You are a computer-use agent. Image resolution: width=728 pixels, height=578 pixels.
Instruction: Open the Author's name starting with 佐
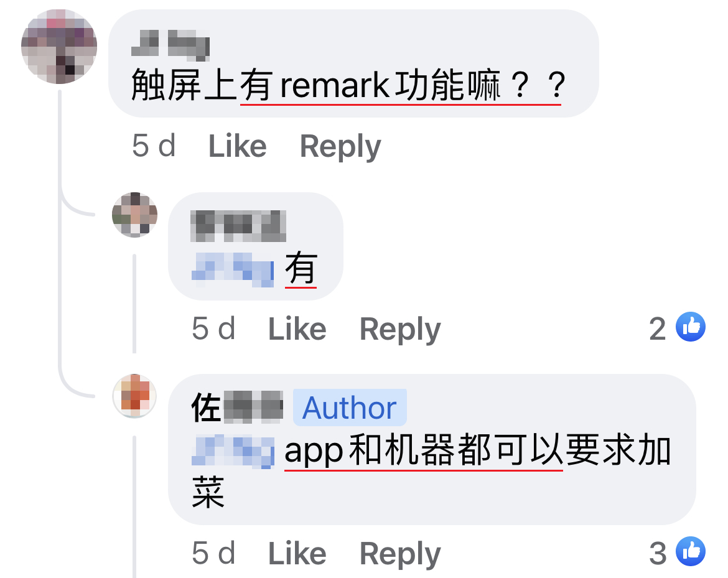point(237,408)
